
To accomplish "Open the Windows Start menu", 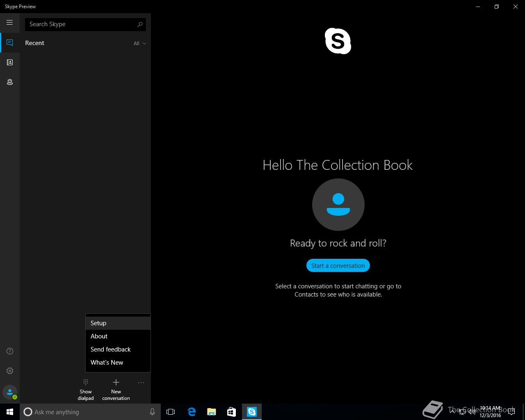I will pyautogui.click(x=10, y=412).
